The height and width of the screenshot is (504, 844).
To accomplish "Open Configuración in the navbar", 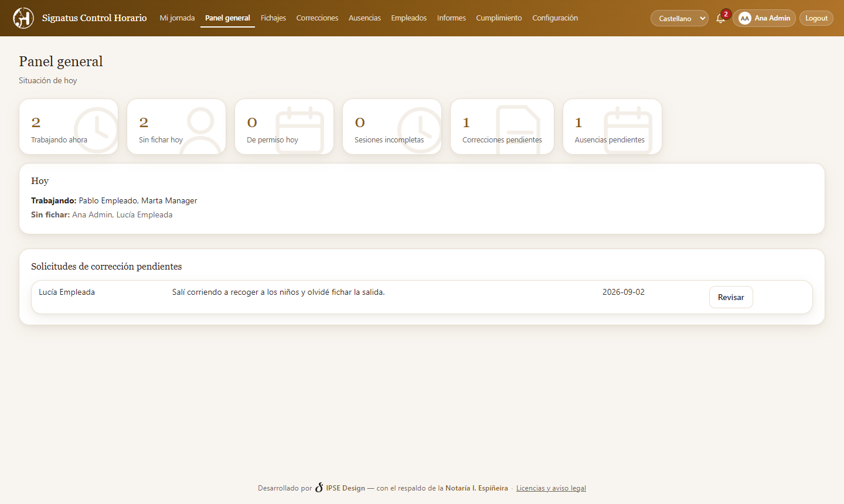I will tap(555, 18).
